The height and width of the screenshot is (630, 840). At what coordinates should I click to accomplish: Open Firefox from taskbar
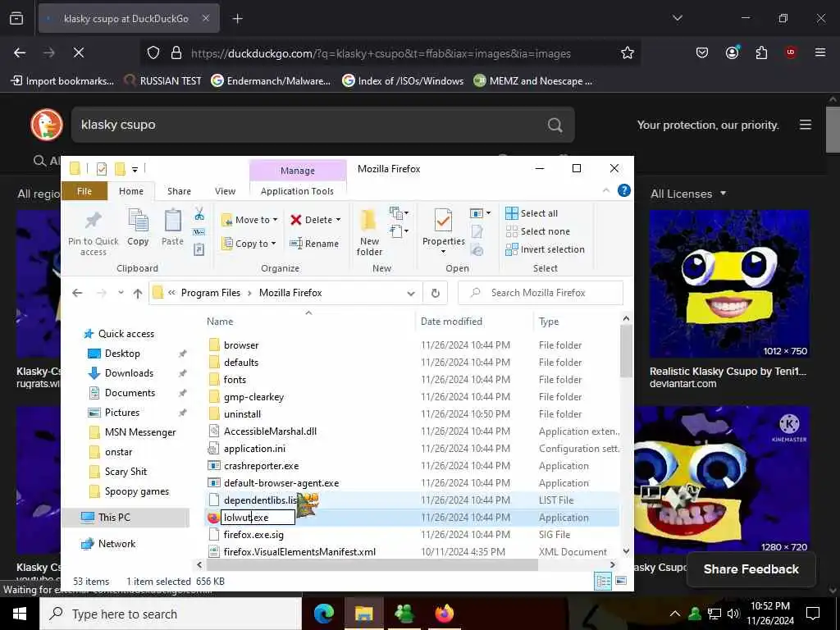click(444, 613)
